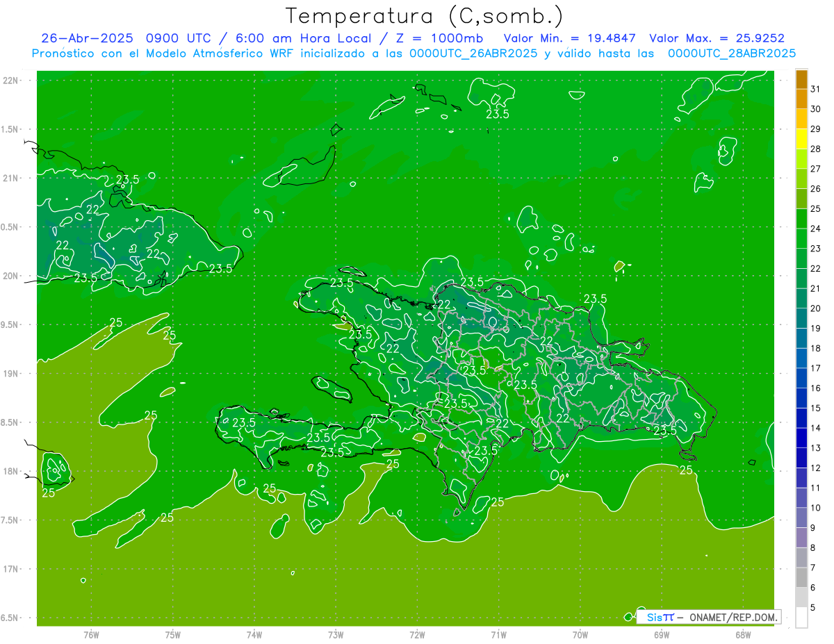Click the color bar value '31'

(x=816, y=89)
